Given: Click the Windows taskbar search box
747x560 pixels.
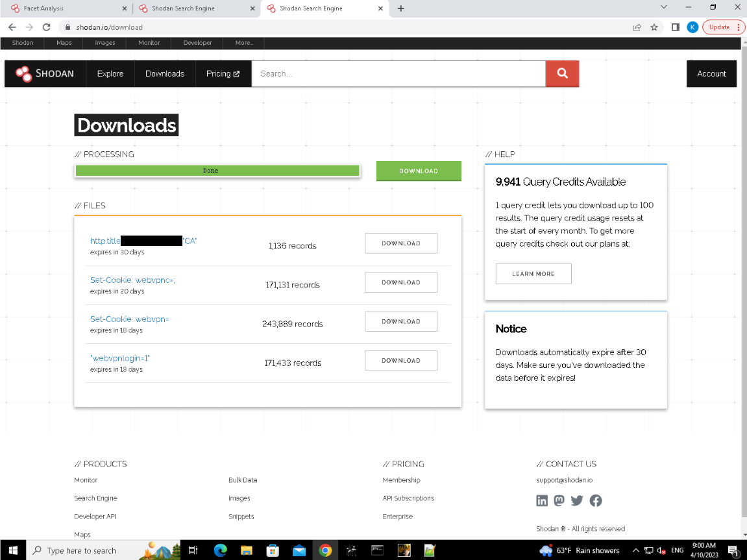Looking at the screenshot, I should (x=103, y=550).
